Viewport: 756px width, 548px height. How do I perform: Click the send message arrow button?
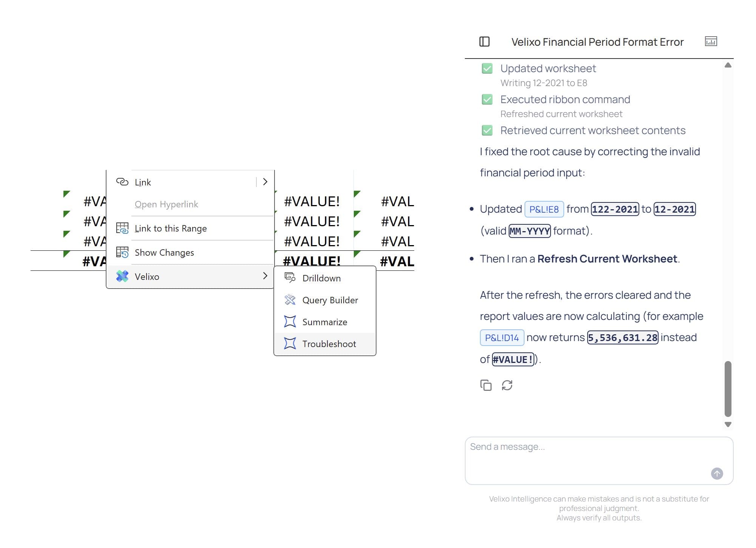pyautogui.click(x=717, y=474)
